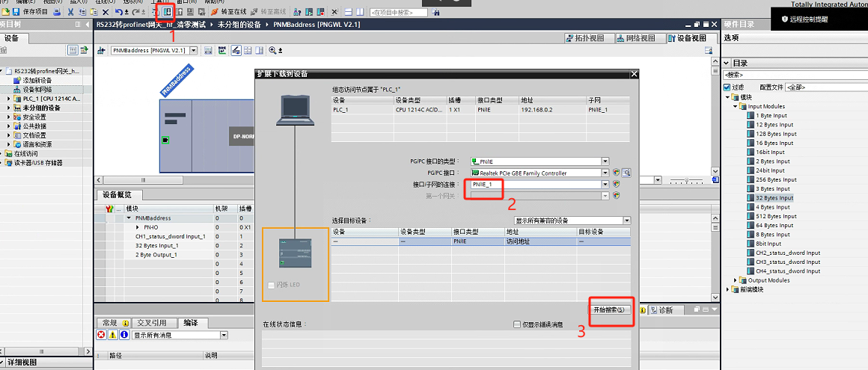Open the 交叉引用 tab in the info panel

coord(152,323)
